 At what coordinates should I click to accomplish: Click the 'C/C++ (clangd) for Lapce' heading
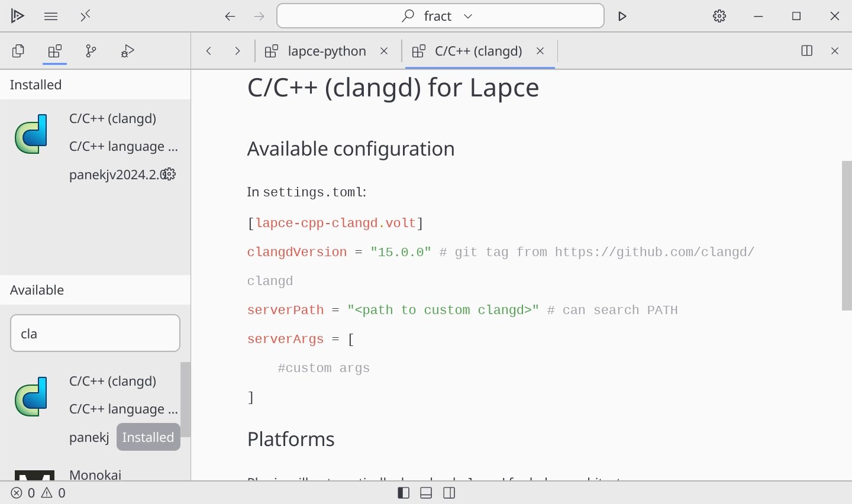tap(393, 88)
